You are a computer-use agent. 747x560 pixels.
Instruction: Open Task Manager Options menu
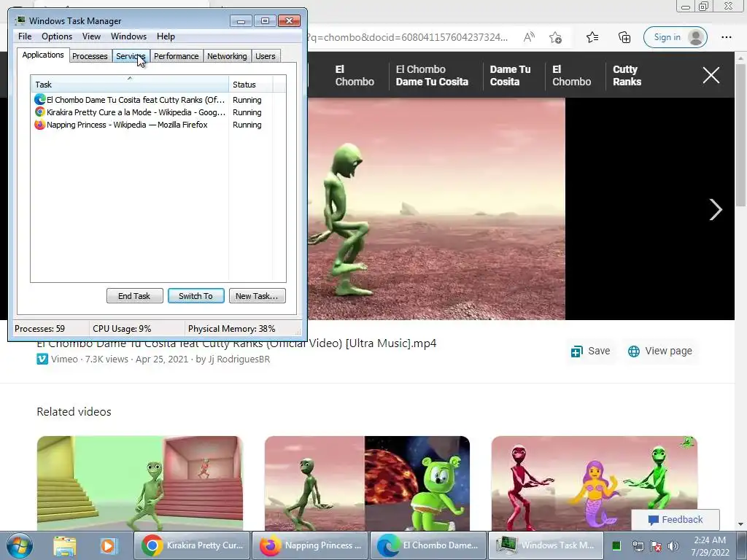point(57,36)
